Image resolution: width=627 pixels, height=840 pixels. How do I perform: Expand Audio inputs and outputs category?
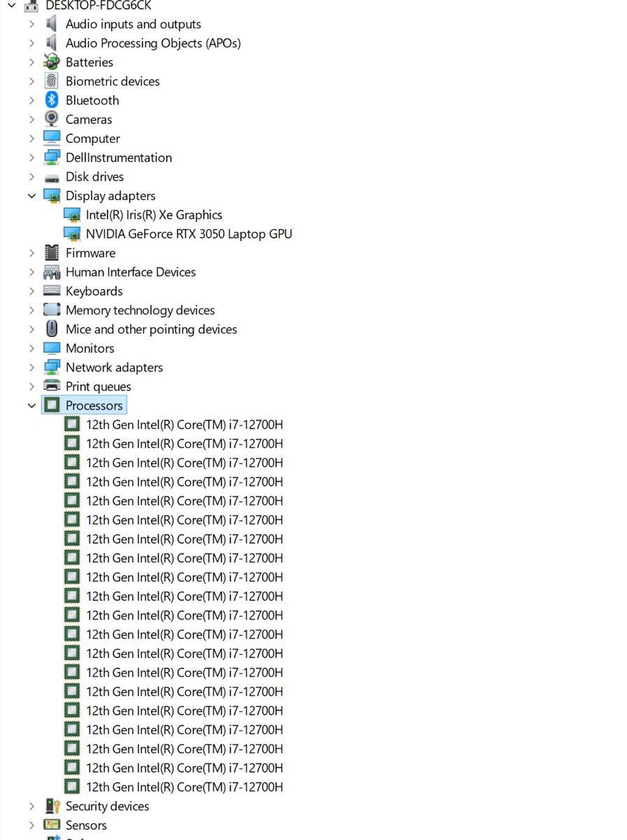tap(31, 24)
